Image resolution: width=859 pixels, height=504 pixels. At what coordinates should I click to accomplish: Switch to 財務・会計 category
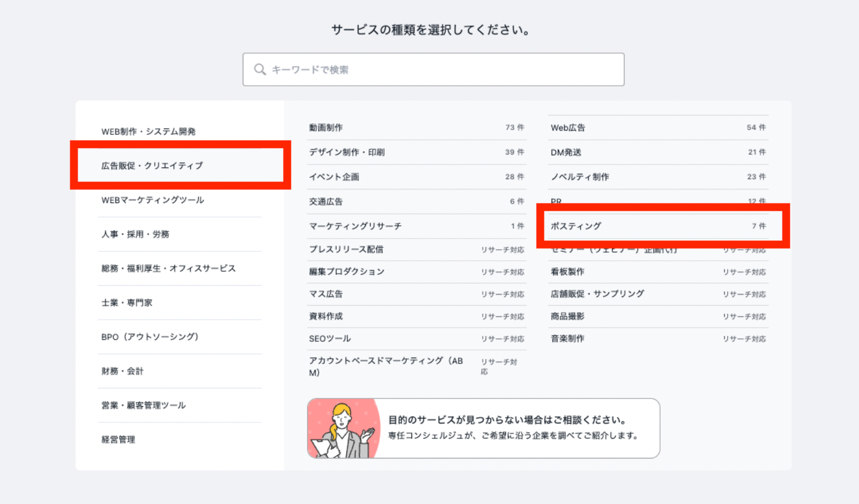(x=123, y=371)
